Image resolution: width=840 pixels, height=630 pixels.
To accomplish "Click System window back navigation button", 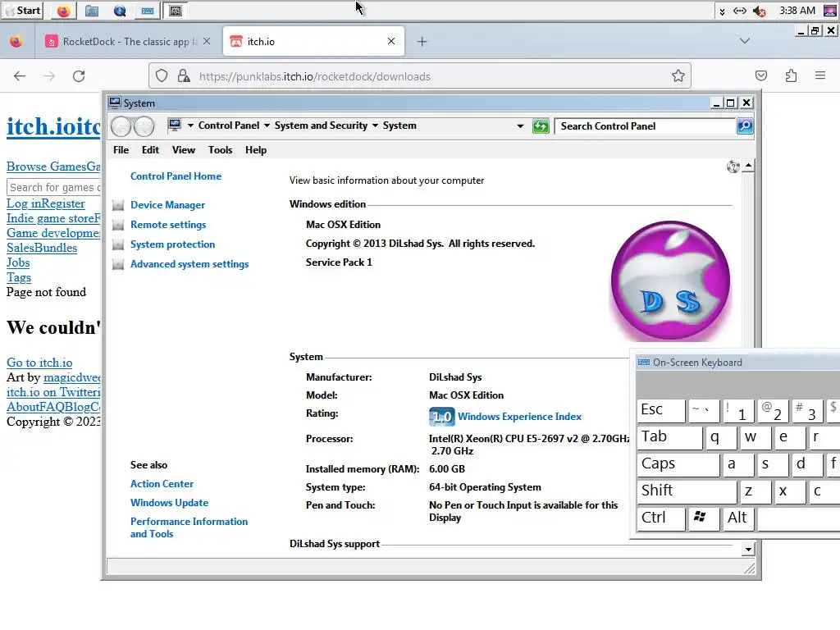I will (x=121, y=126).
